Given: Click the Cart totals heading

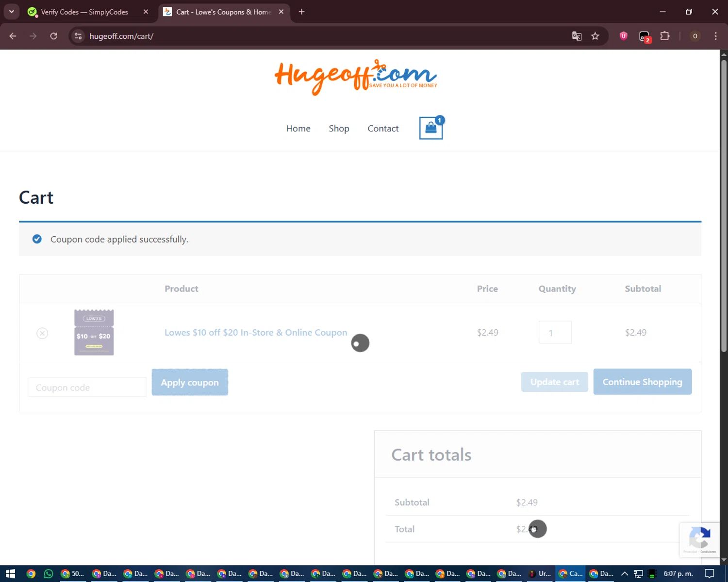Looking at the screenshot, I should (x=431, y=455).
